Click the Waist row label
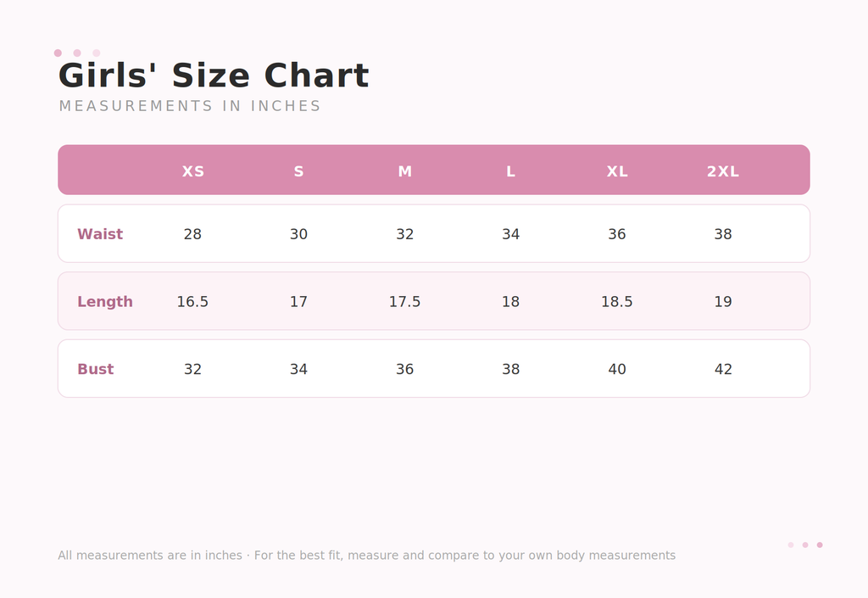Viewport: 868px width, 598px height. point(100,233)
